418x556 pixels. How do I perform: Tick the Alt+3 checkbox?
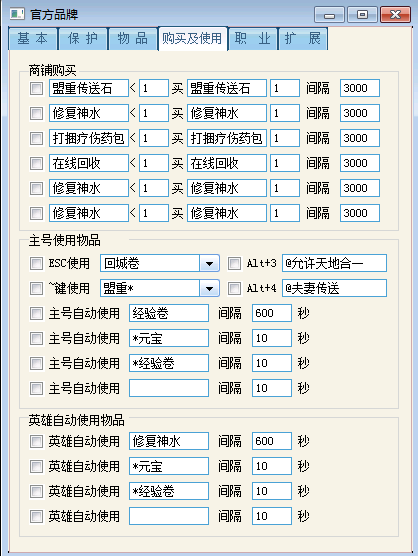(234, 263)
